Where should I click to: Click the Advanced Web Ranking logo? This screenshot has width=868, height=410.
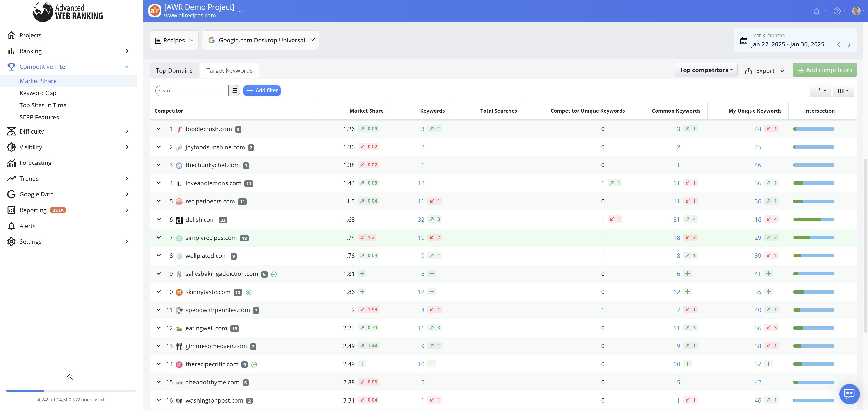pyautogui.click(x=68, y=12)
